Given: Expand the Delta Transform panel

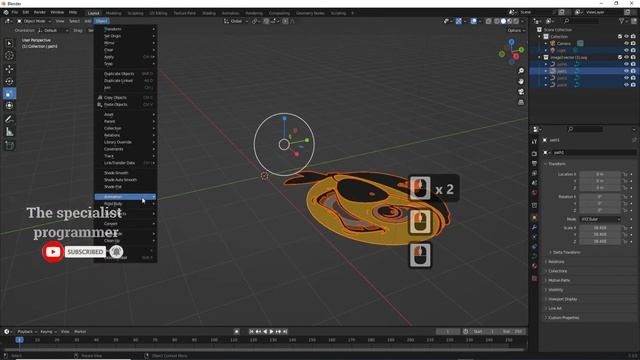Looking at the screenshot, I should click(566, 252).
